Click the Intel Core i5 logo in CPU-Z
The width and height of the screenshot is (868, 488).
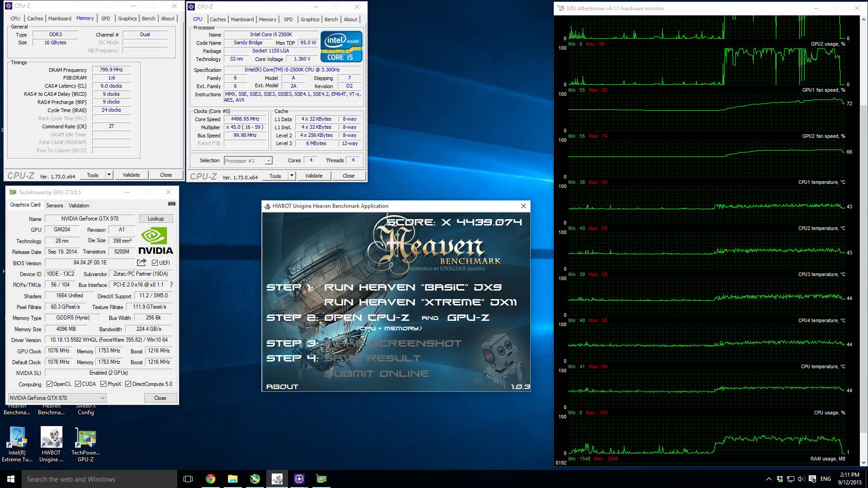(x=341, y=47)
